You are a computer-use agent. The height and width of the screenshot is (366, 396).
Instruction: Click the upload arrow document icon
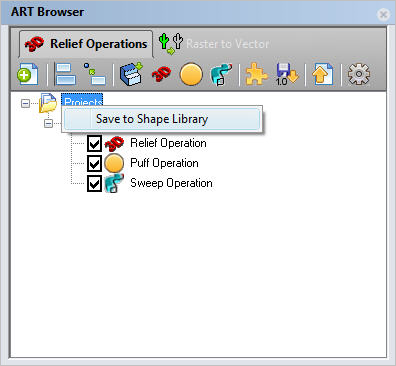(322, 74)
